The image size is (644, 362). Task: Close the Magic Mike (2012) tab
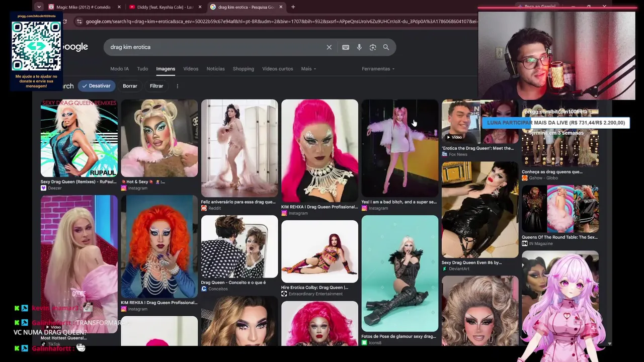point(119,7)
